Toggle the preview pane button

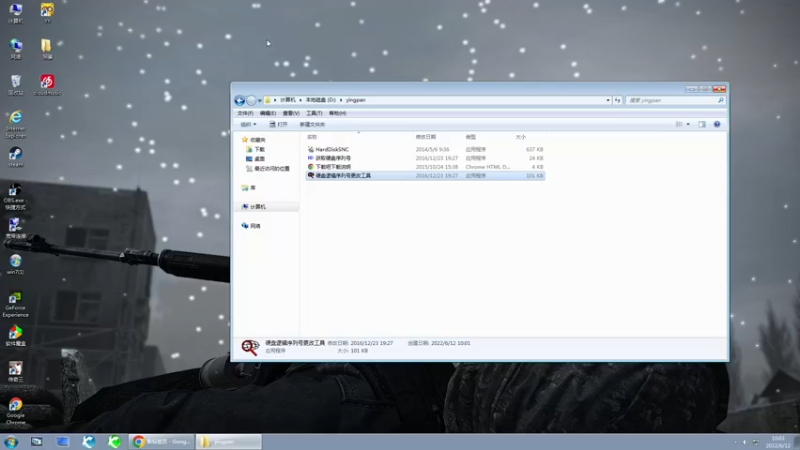(702, 124)
